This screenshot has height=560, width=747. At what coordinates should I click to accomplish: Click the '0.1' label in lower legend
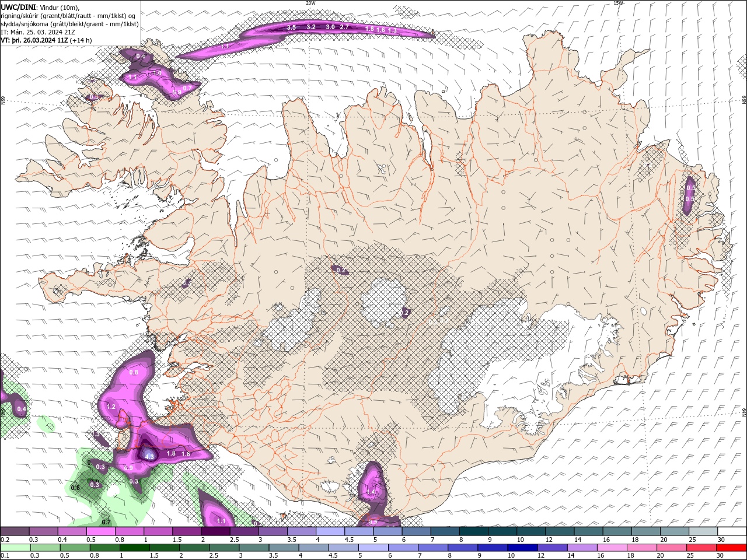[5, 556]
